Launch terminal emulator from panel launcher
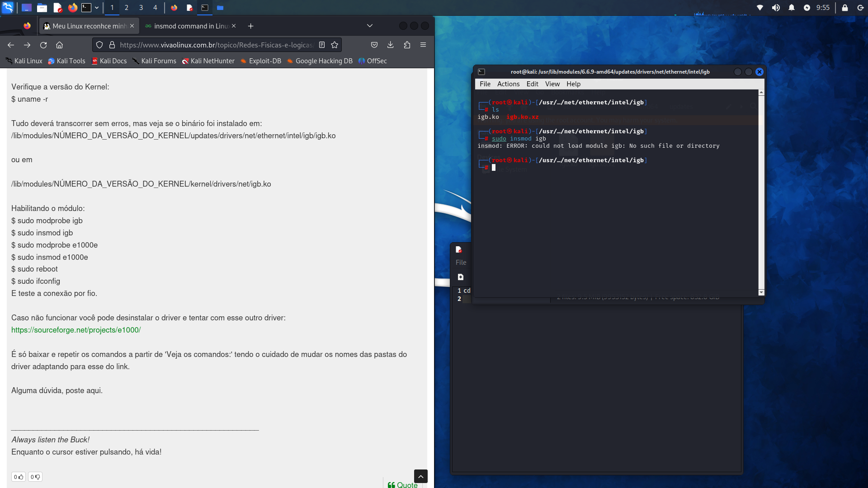The image size is (868, 488). click(x=86, y=8)
